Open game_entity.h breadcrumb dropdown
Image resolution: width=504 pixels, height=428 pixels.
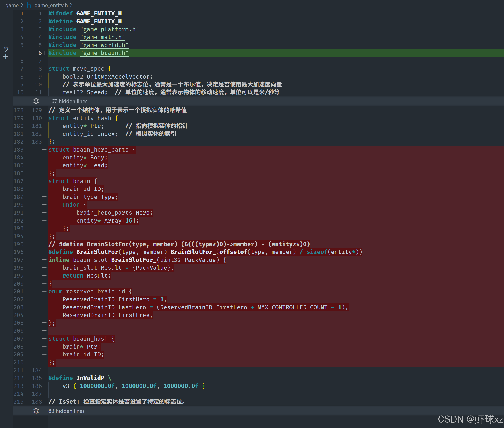(x=51, y=5)
